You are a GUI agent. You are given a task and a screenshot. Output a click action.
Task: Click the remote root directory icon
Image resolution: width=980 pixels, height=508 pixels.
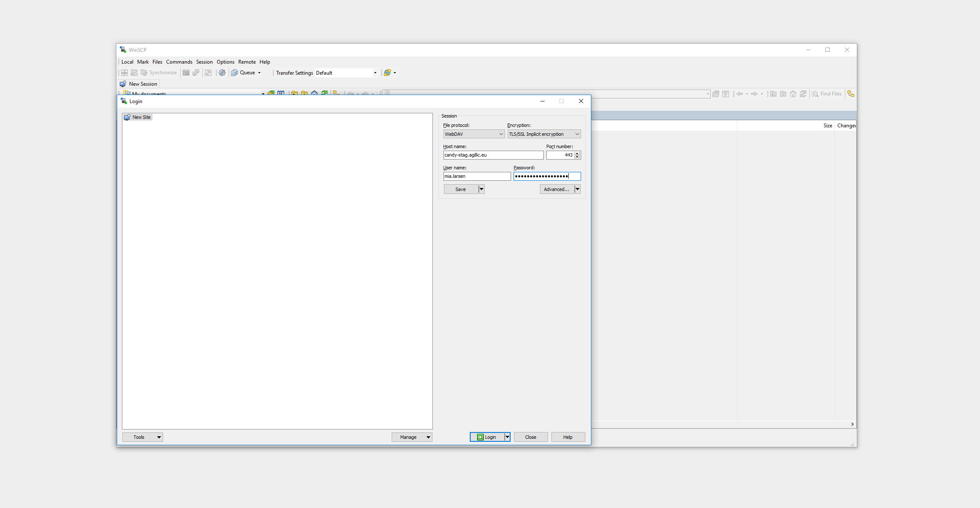[783, 94]
